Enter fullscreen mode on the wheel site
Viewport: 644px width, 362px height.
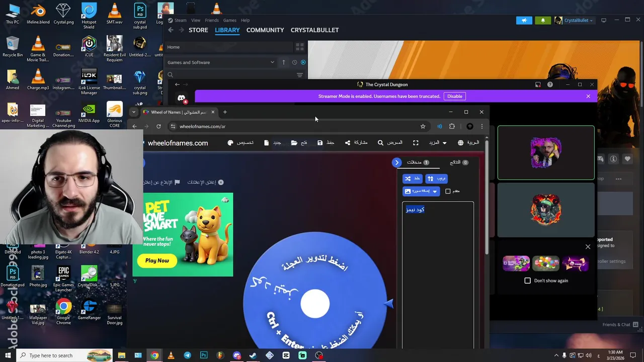point(416,143)
